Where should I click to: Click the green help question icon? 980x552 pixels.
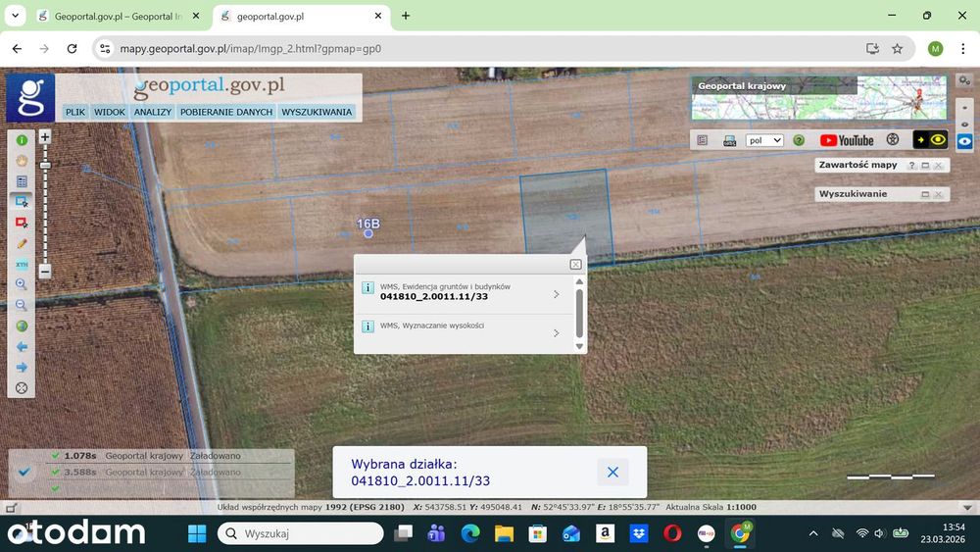(x=799, y=140)
